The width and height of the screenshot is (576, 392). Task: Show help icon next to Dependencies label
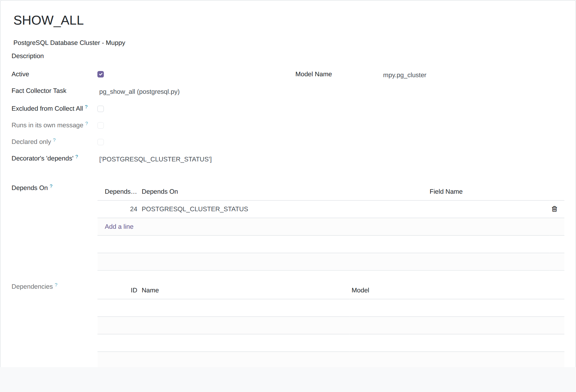56,285
